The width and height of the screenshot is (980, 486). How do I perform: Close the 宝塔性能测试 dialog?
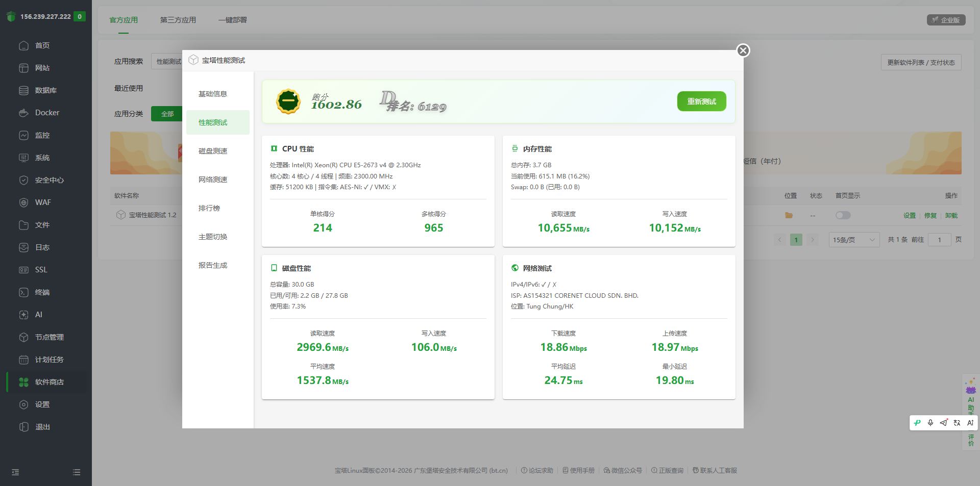coord(743,50)
